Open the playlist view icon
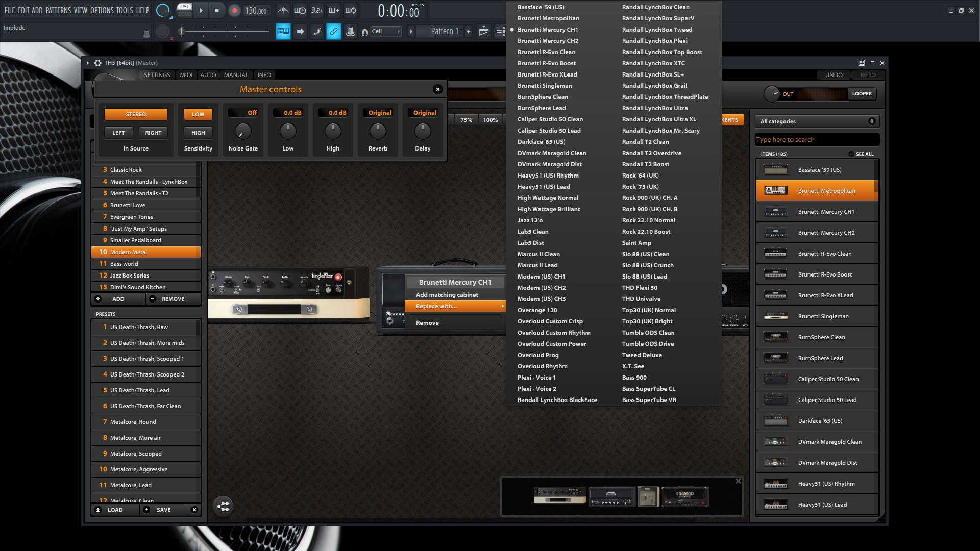The width and height of the screenshot is (980, 551). [x=484, y=32]
